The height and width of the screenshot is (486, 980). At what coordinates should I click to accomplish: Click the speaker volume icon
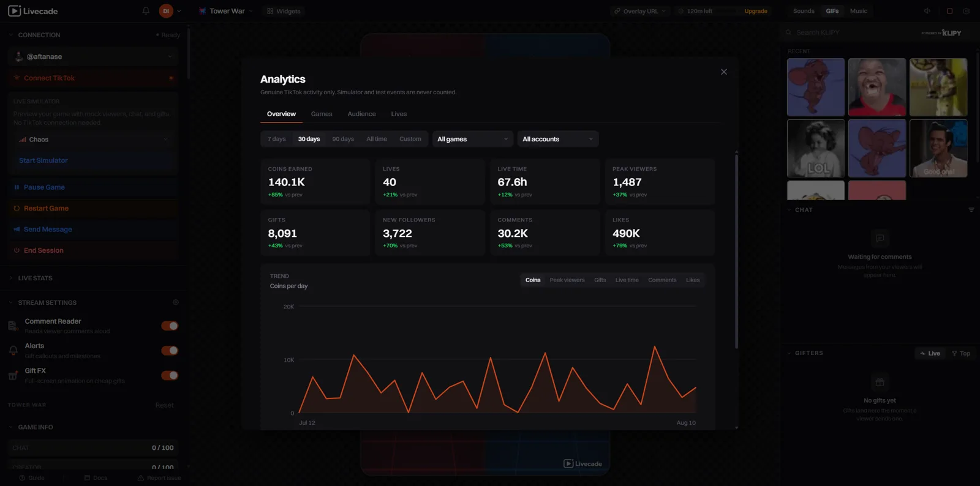point(927,11)
